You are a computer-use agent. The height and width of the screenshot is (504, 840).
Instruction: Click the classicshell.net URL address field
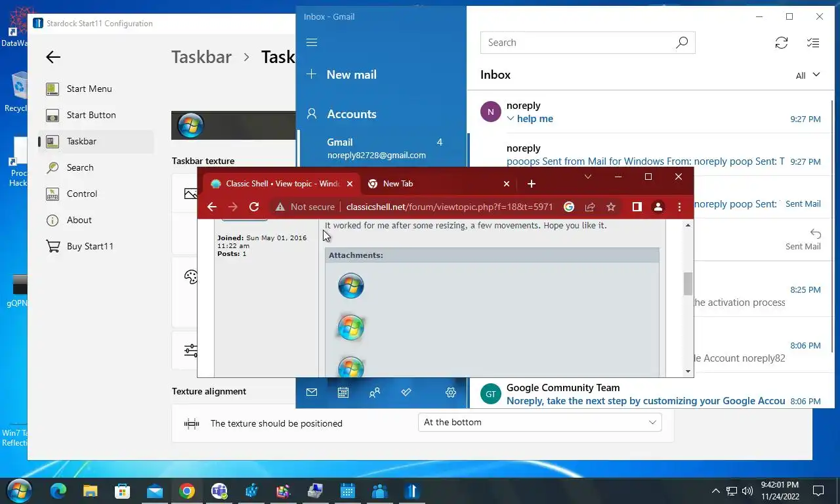pyautogui.click(x=450, y=207)
